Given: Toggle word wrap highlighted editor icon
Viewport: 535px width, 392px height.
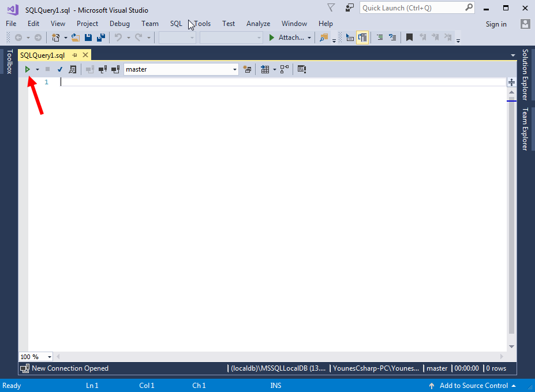Looking at the screenshot, I should 362,37.
